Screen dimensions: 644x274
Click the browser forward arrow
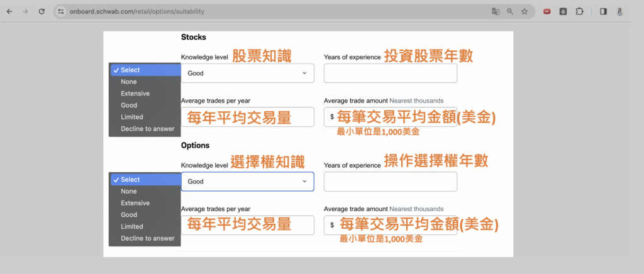[25, 11]
